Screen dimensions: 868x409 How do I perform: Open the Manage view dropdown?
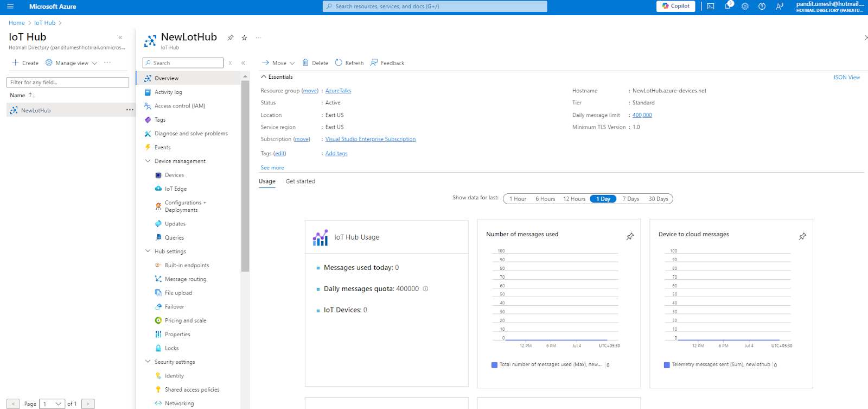coord(71,63)
